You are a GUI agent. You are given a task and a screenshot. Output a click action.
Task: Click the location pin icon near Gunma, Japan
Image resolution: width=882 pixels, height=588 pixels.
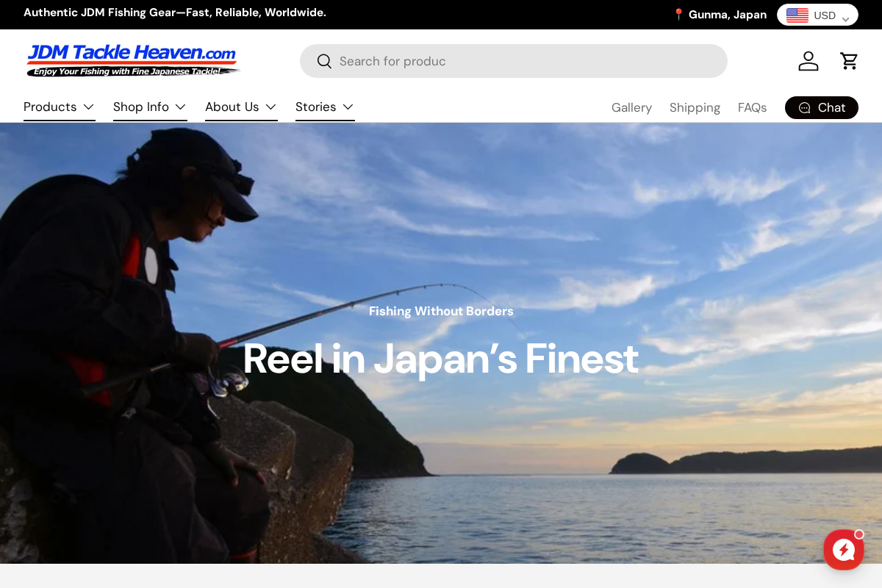[x=678, y=14]
